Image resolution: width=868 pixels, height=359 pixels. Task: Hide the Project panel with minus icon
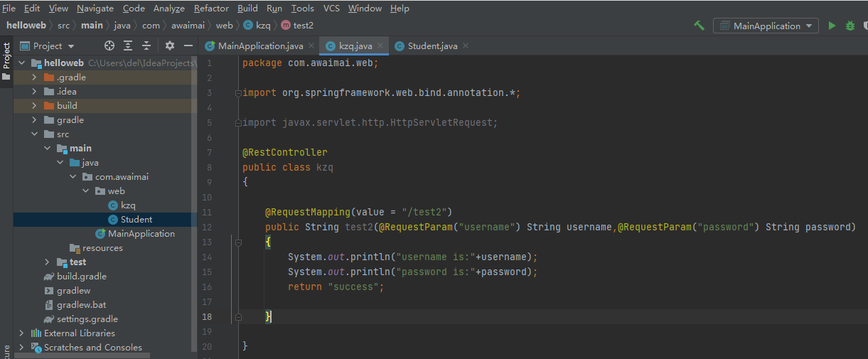[188, 45]
